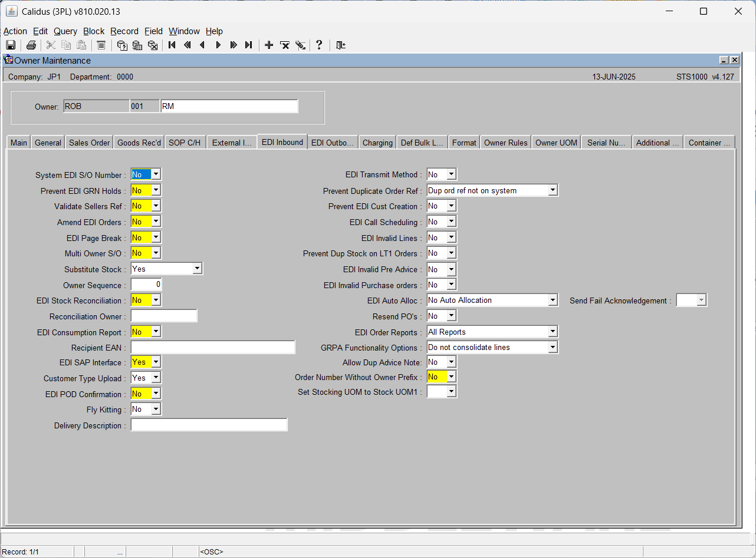
Task: Open Order Number Without Owner Prefix dropdown
Action: (x=452, y=377)
